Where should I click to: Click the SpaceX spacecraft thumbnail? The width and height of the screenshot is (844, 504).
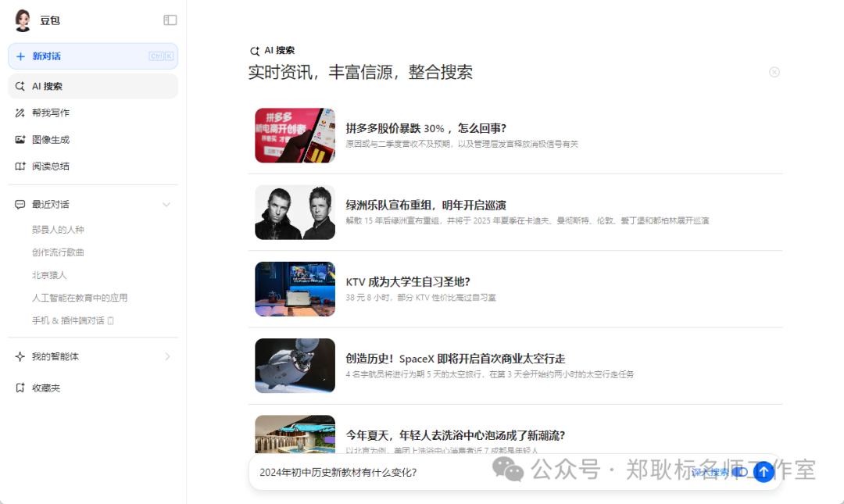point(295,366)
